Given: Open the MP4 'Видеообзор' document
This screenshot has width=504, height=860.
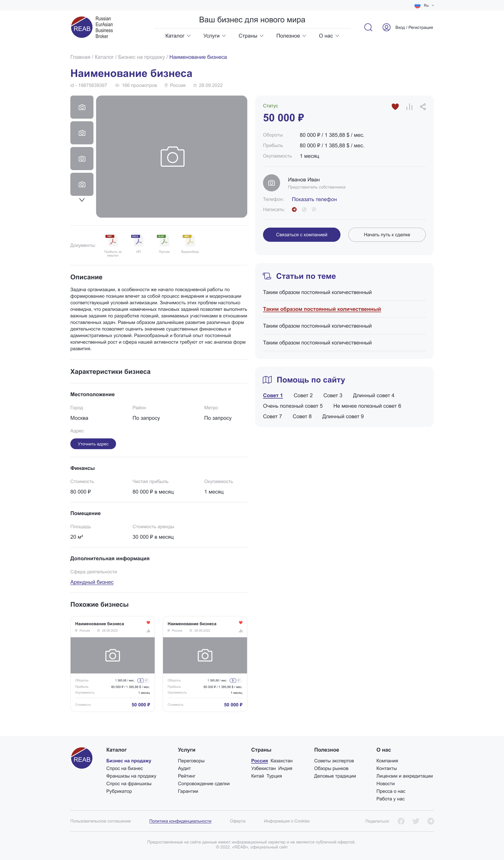Looking at the screenshot, I should (x=190, y=241).
